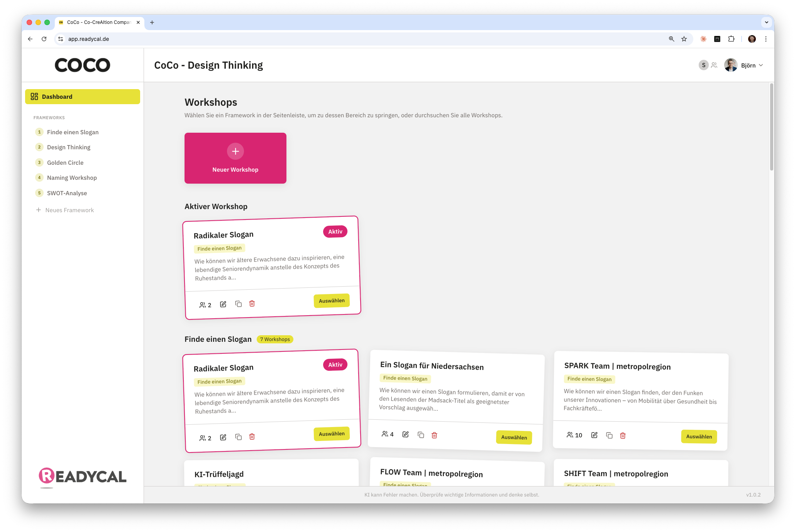Image resolution: width=796 pixels, height=532 pixels.
Task: Click "Neuer Workshop" to create a workshop
Action: coord(235,158)
